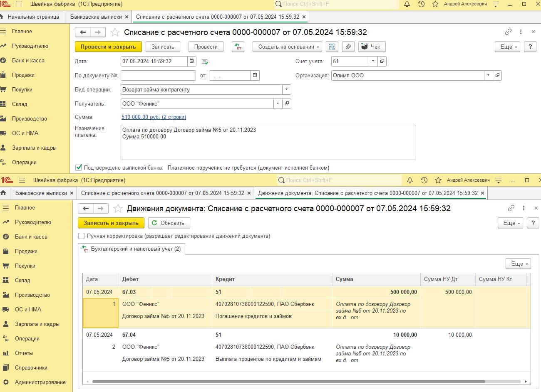Click Сумма НУ Дт column header
Screen dimensions: 541x392
448,279
